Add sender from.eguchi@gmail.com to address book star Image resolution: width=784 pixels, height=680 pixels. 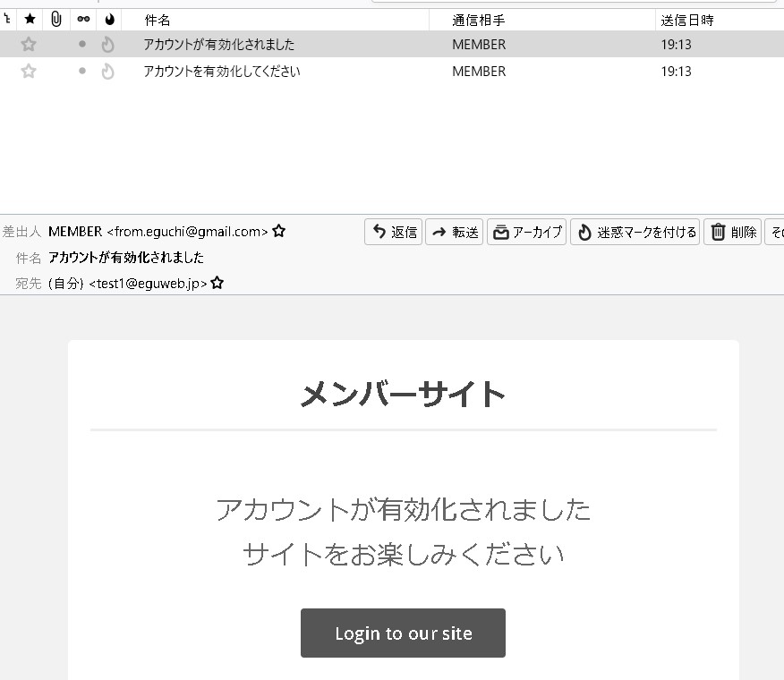[x=278, y=231]
